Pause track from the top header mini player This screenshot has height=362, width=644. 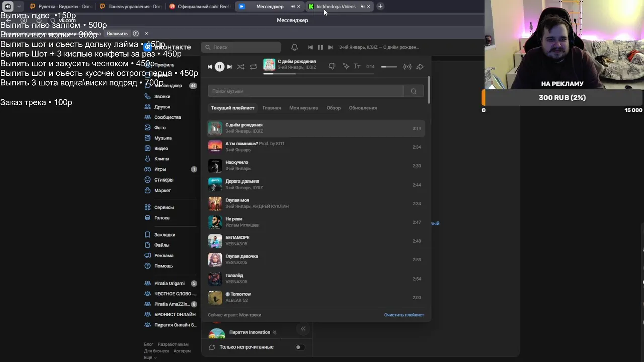(320, 47)
